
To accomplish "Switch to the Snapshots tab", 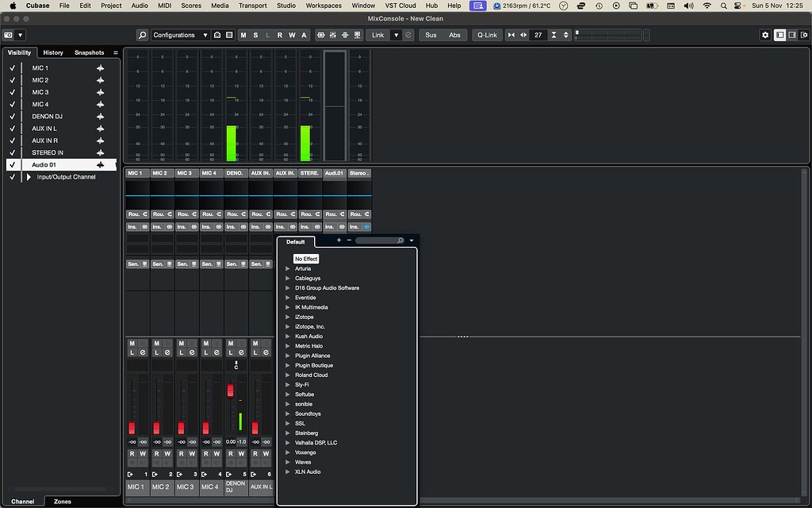I will (x=89, y=52).
